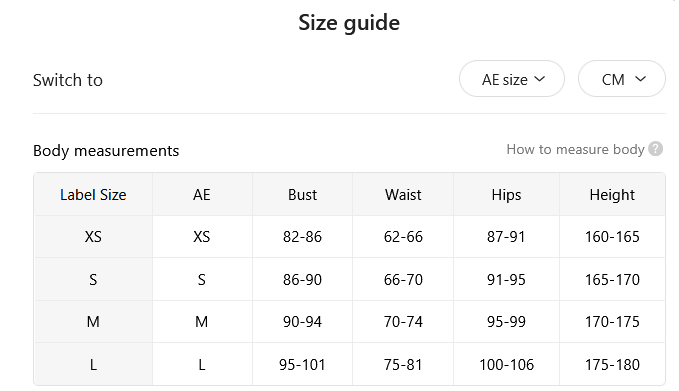679x391 pixels.
Task: Click the Height column header
Action: [612, 194]
